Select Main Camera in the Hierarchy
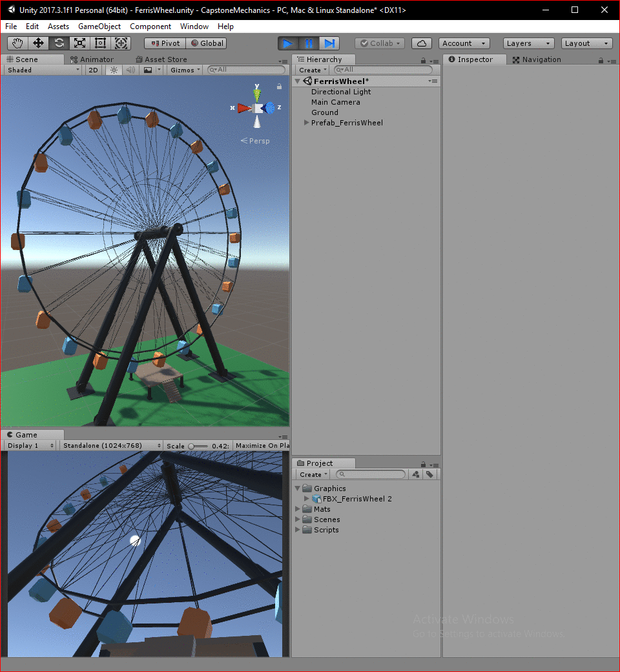This screenshot has height=672, width=620. point(336,102)
